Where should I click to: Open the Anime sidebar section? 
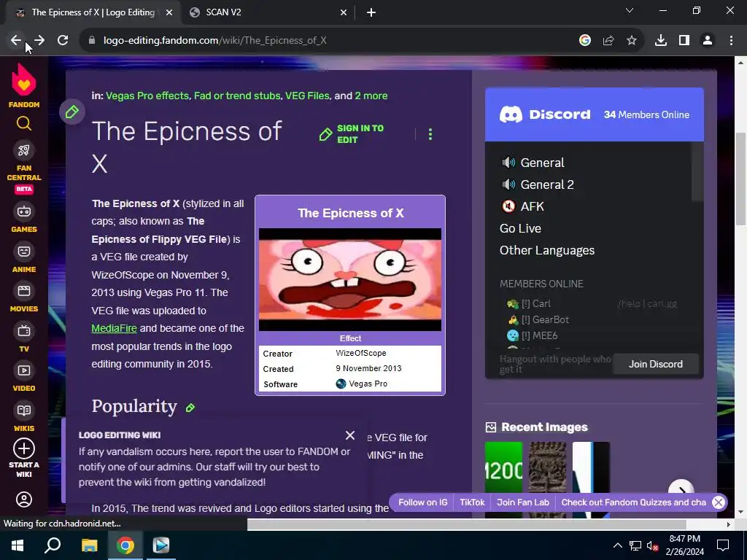(24, 259)
